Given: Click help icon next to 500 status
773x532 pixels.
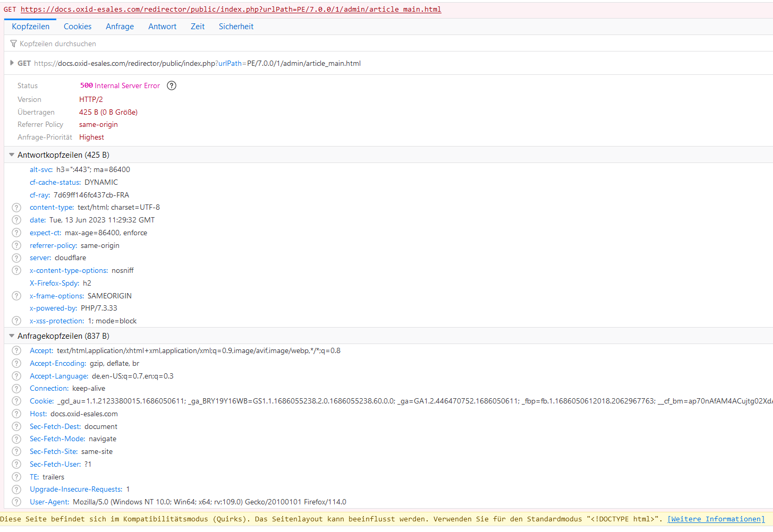Looking at the screenshot, I should tap(172, 85).
